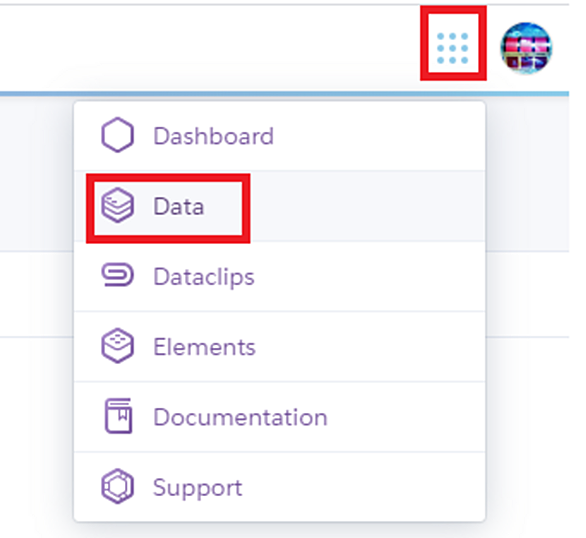Choose Support in the apps menu
The image size is (586, 538).
click(198, 488)
